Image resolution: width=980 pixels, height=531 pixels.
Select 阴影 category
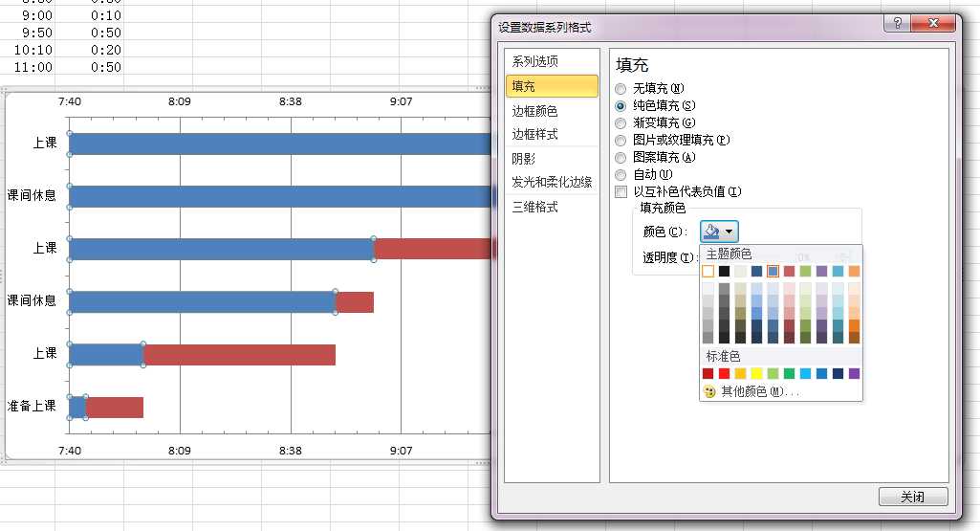pos(552,159)
